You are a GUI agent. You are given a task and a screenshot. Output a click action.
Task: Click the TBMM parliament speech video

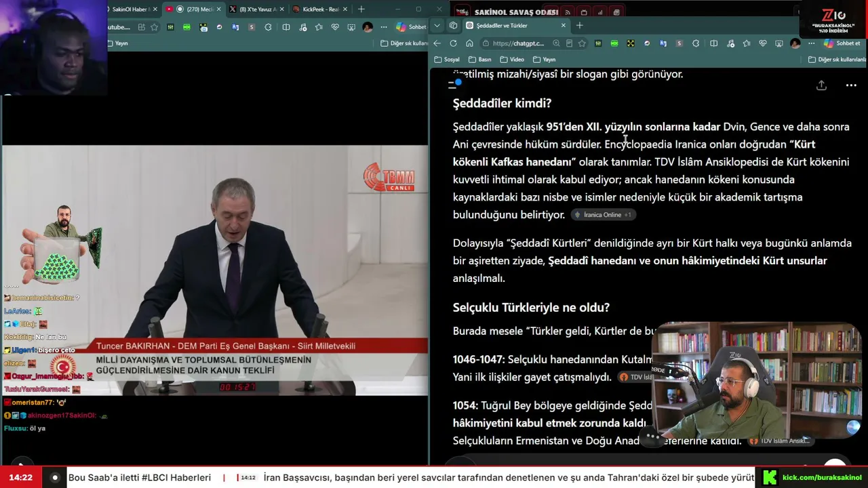(214, 270)
